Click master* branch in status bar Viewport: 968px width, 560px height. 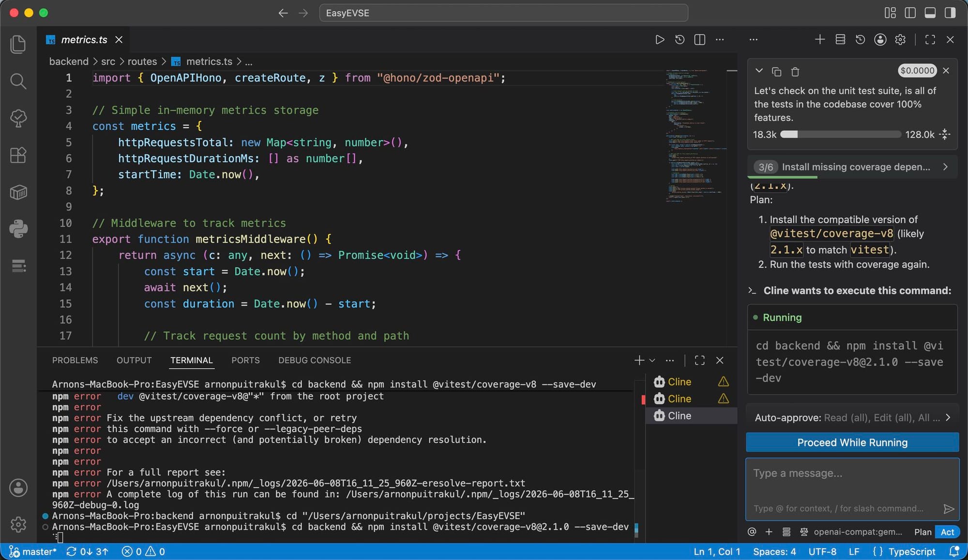click(x=33, y=552)
